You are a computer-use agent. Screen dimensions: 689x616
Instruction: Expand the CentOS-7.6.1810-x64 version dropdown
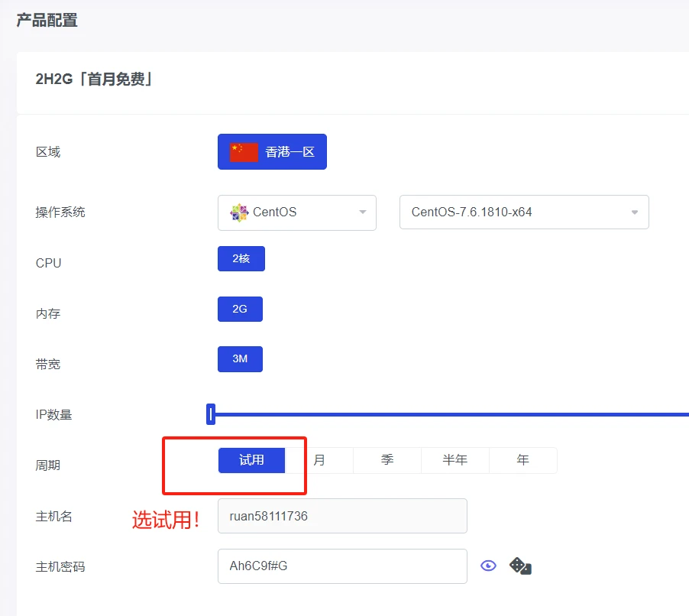coord(524,212)
